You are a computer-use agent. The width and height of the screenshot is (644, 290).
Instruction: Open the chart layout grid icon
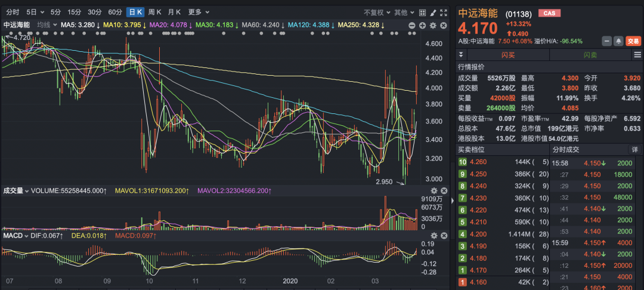tap(422, 12)
